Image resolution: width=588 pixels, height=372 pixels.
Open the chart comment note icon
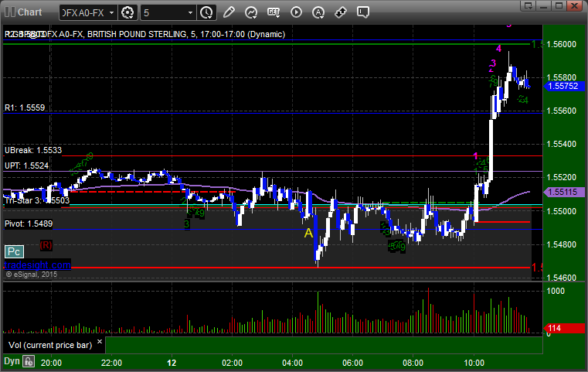click(x=363, y=12)
